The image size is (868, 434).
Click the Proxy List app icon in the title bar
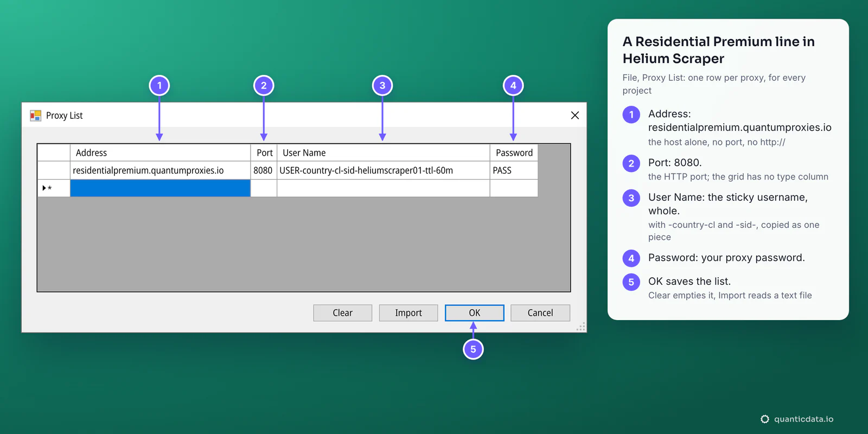[35, 116]
